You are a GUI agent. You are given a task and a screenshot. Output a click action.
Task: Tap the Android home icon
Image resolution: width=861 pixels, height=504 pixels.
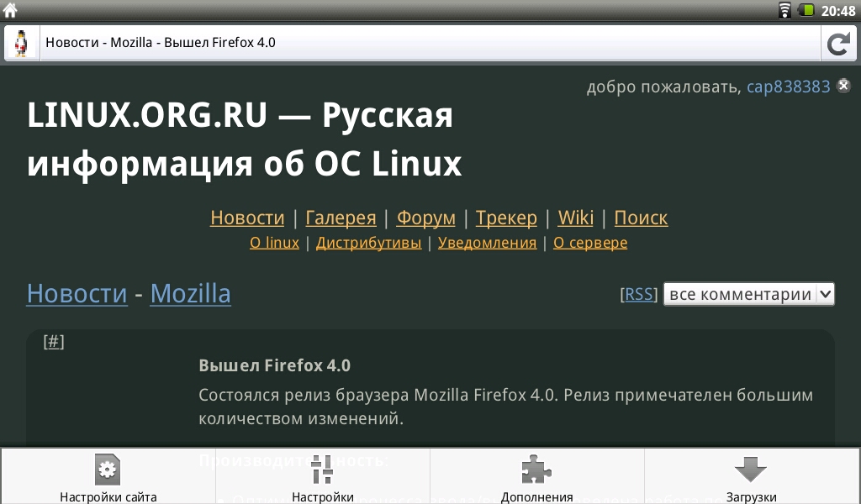10,10
